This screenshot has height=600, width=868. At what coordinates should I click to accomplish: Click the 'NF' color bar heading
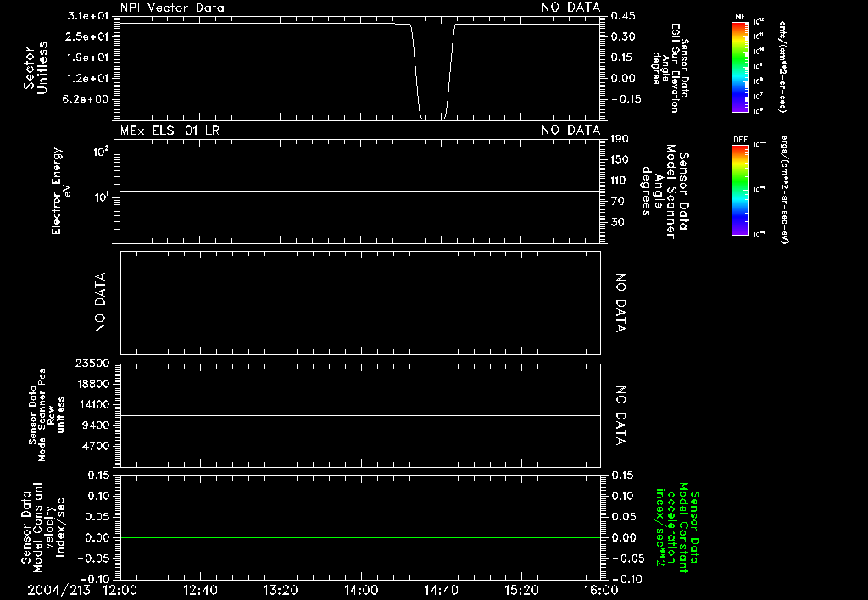(740, 17)
